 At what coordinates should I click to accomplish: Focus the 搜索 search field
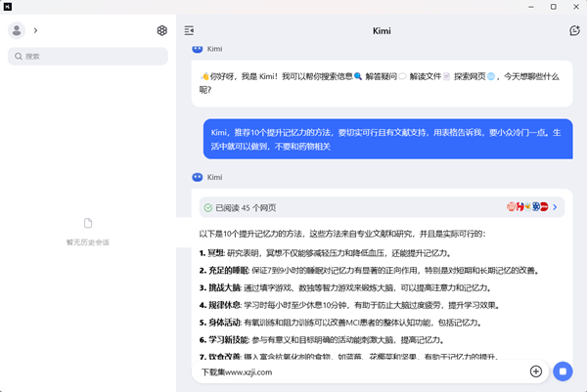88,56
